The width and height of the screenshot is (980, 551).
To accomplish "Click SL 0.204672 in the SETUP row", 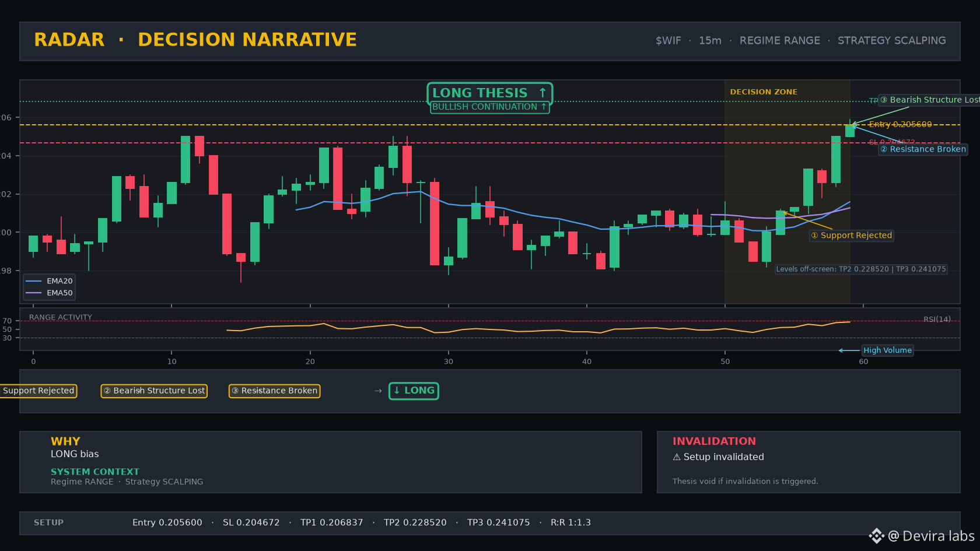I will point(251,522).
